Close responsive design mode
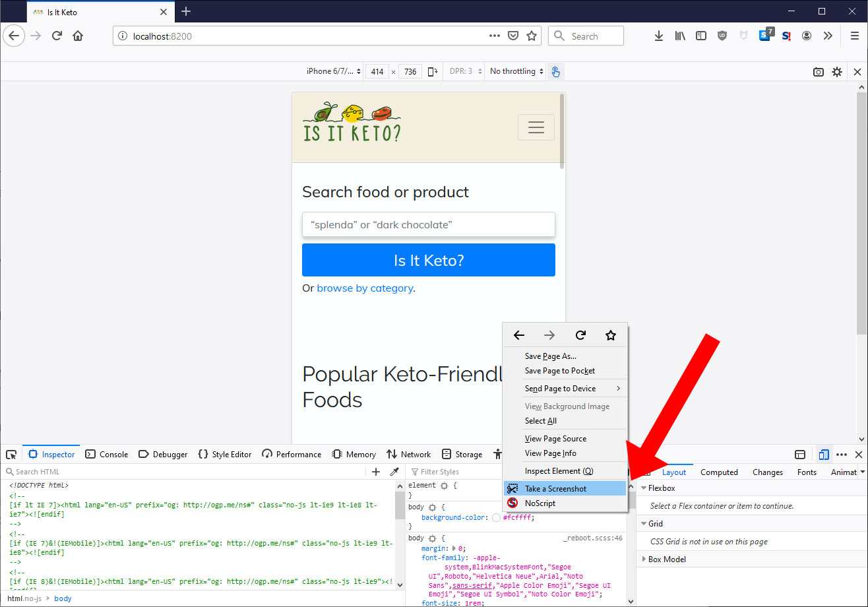 pos(857,72)
